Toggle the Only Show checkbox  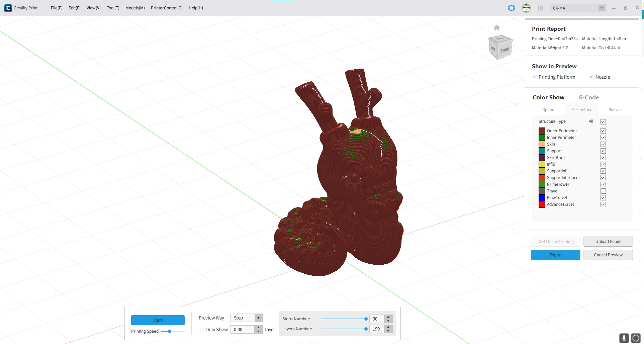[x=201, y=330]
